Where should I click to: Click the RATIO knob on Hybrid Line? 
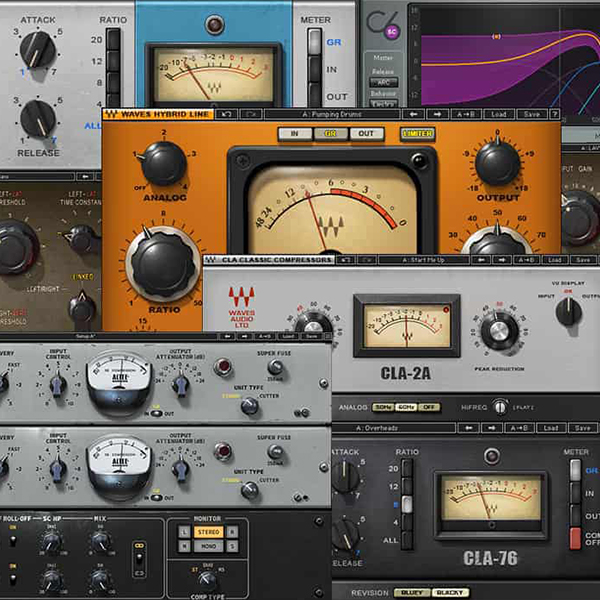[163, 264]
